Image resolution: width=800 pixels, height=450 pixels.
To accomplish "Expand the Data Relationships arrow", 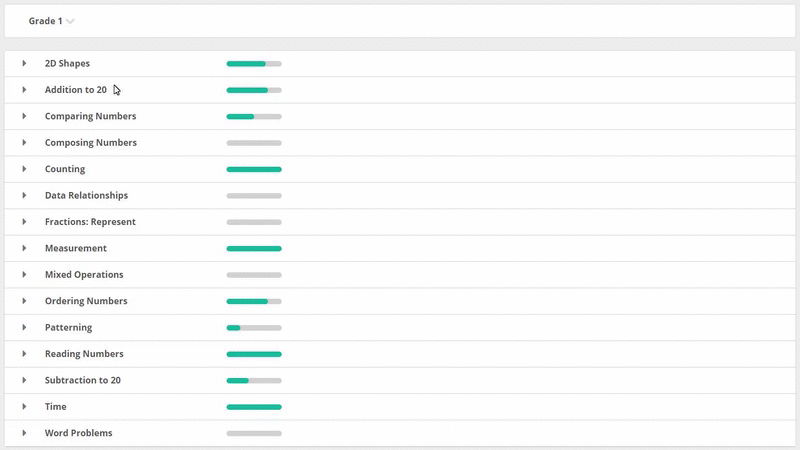I will (24, 195).
